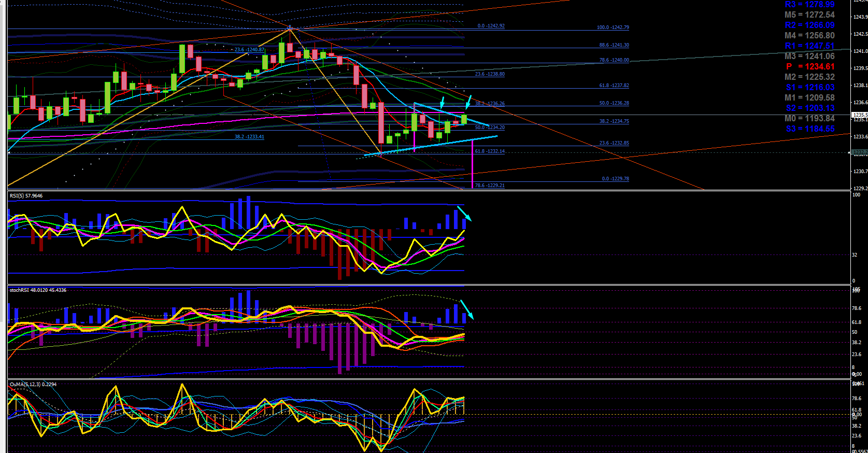The height and width of the screenshot is (453, 868).
Task: Select the Fibonacci label 78.6 -1229.21
Action: coord(490,186)
